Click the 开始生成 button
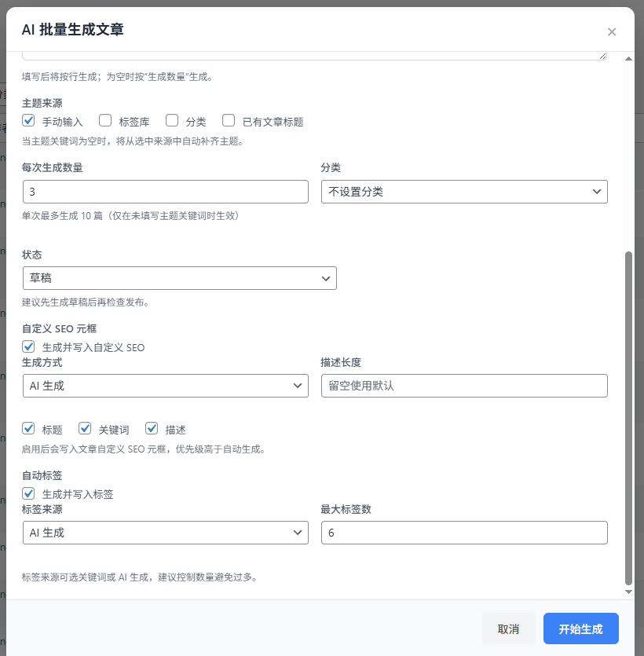The width and height of the screenshot is (644, 656). (580, 629)
